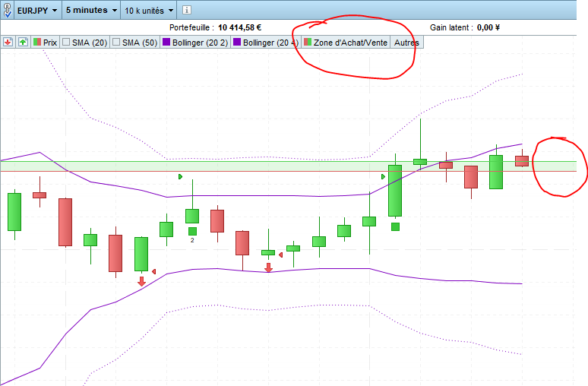Click the right green triangle entry marker
Screen dimensions: 588x386
click(383, 177)
